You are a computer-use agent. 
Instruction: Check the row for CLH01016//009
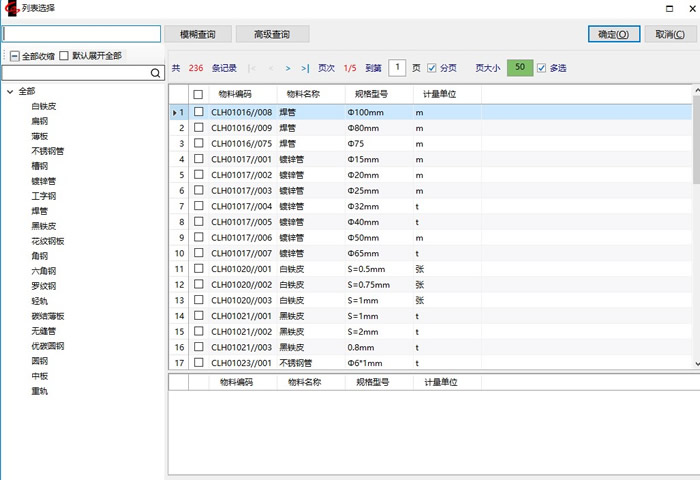[x=198, y=128]
